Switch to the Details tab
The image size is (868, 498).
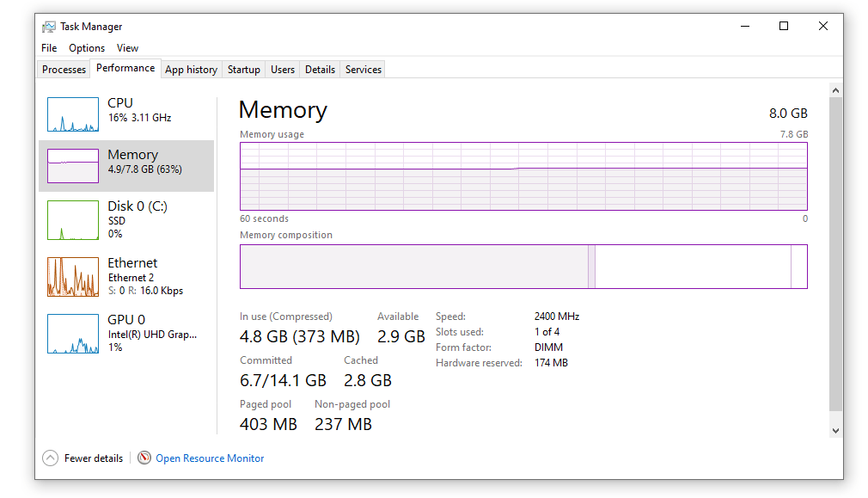(x=320, y=70)
